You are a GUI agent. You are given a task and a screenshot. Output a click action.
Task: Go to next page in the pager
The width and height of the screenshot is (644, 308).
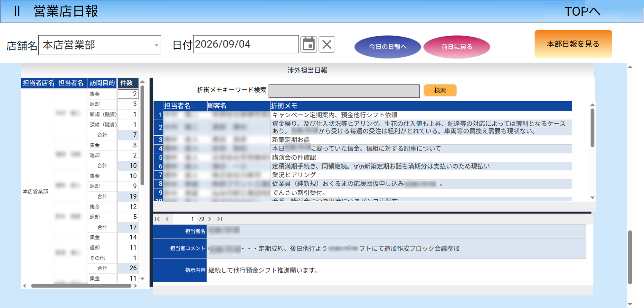210,219
